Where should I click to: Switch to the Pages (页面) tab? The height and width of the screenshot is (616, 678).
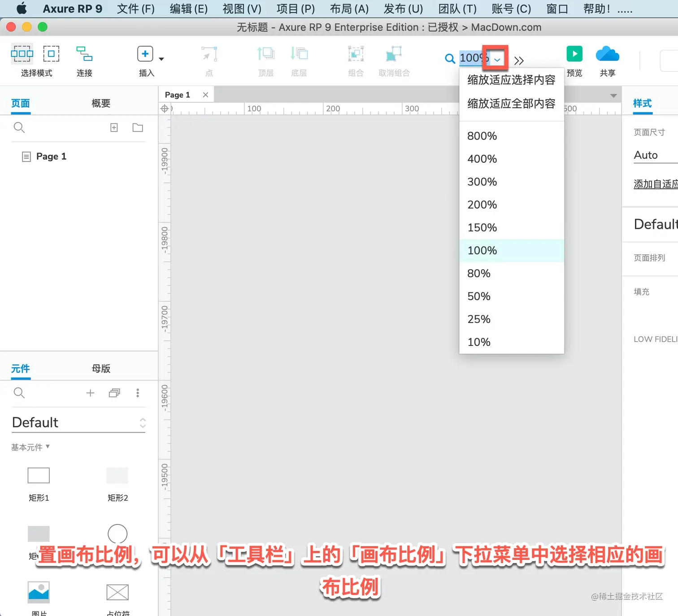click(x=21, y=104)
